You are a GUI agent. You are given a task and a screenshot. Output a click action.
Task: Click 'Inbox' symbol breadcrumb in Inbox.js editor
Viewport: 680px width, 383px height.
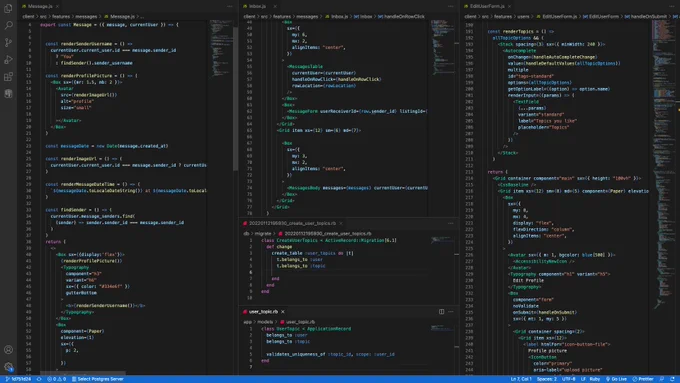tap(363, 16)
